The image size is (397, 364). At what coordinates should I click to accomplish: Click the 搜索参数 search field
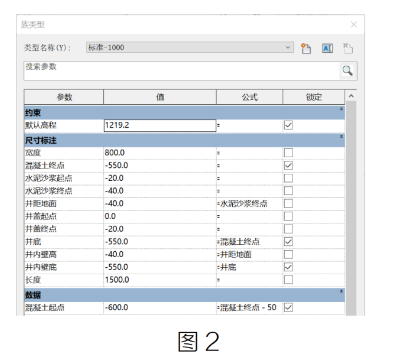[182, 71]
